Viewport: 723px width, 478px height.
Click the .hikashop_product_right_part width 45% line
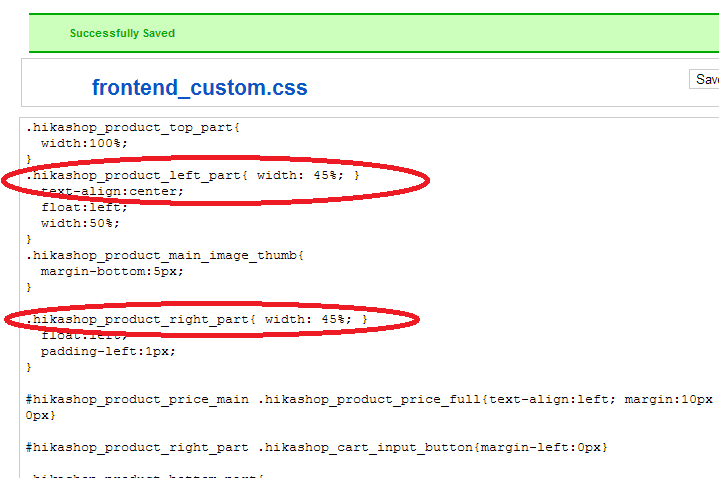(x=198, y=319)
